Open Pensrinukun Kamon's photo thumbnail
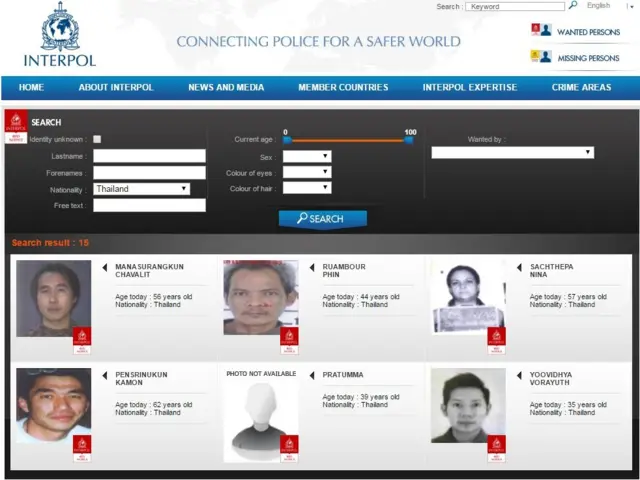Viewport: 640px width, 480px height. pyautogui.click(x=53, y=406)
